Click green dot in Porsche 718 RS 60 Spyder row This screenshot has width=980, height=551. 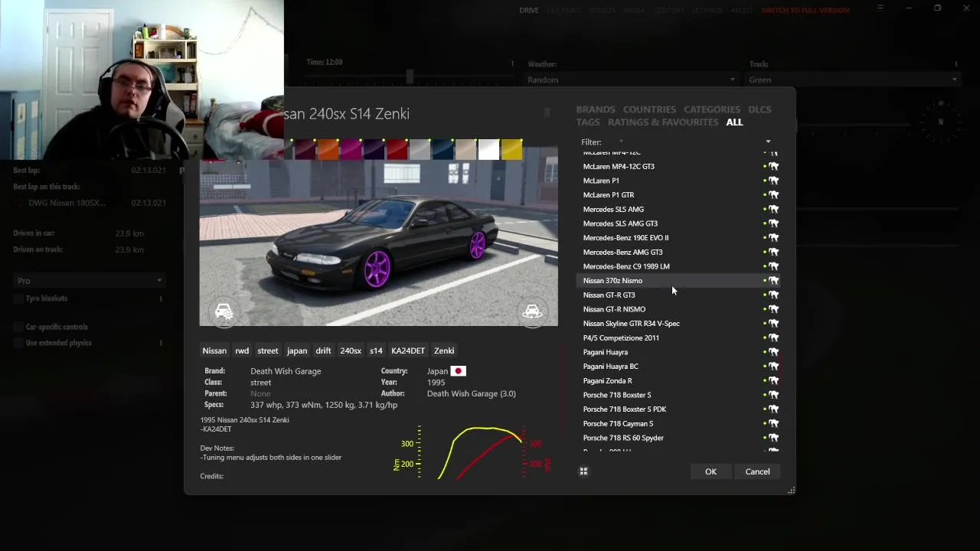pyautogui.click(x=764, y=438)
